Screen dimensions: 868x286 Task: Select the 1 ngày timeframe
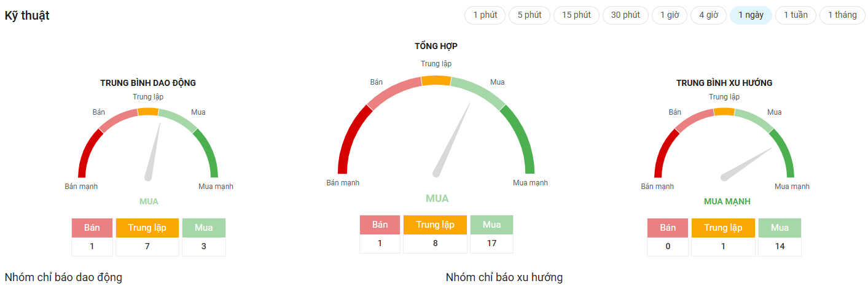tap(751, 15)
